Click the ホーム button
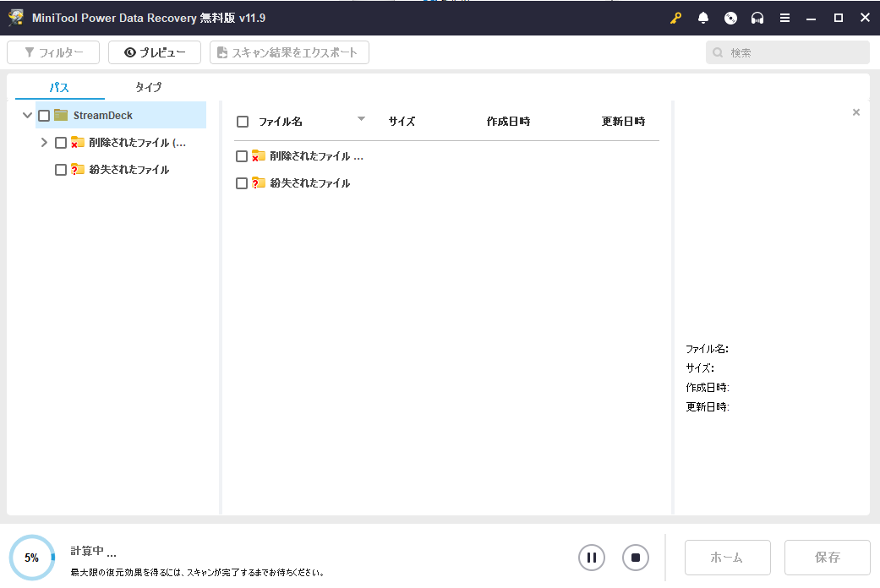This screenshot has width=880, height=588. click(727, 558)
